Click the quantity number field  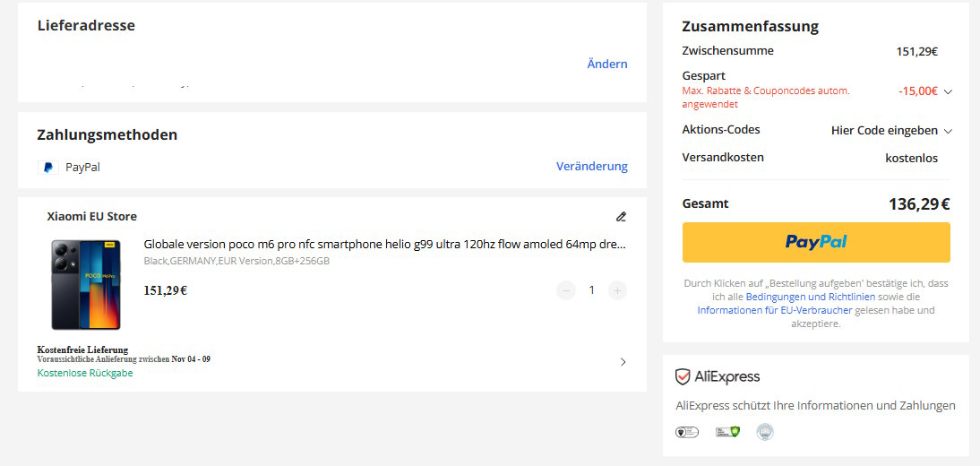tap(591, 290)
